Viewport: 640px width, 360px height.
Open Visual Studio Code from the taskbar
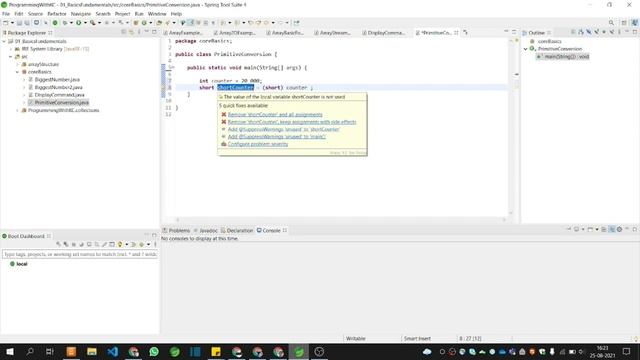click(x=113, y=351)
